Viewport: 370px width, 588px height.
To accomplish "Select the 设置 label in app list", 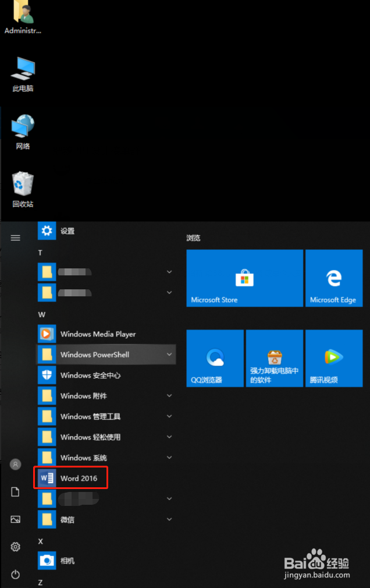I will pos(67,231).
